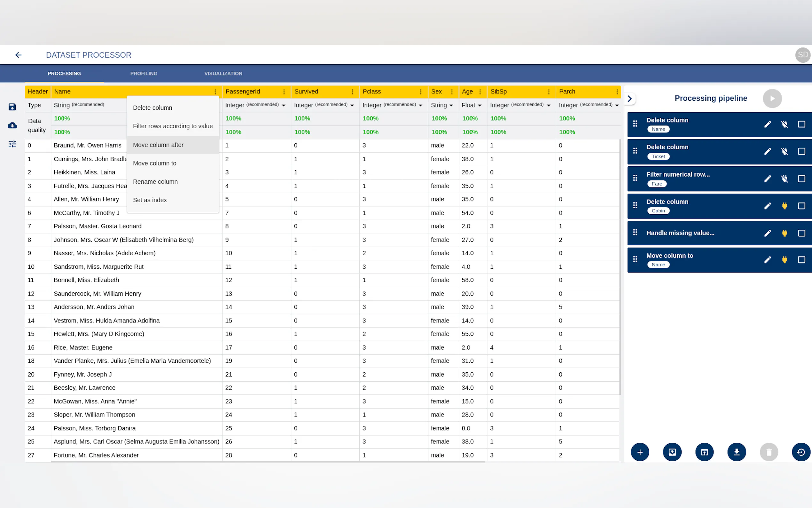Open the sliders settings icon in sidebar
Screen dimensions: 812x508
(12, 144)
